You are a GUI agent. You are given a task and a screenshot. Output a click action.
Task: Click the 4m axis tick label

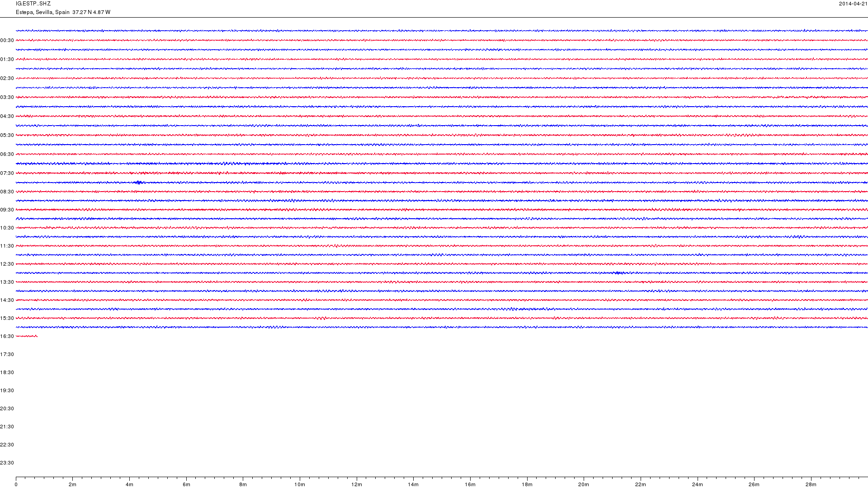[129, 484]
